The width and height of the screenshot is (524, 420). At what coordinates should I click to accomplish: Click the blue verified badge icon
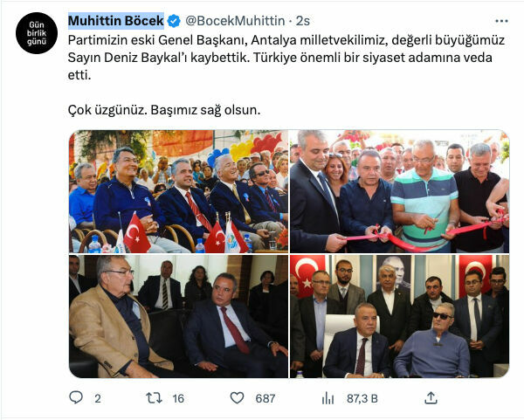(174, 21)
